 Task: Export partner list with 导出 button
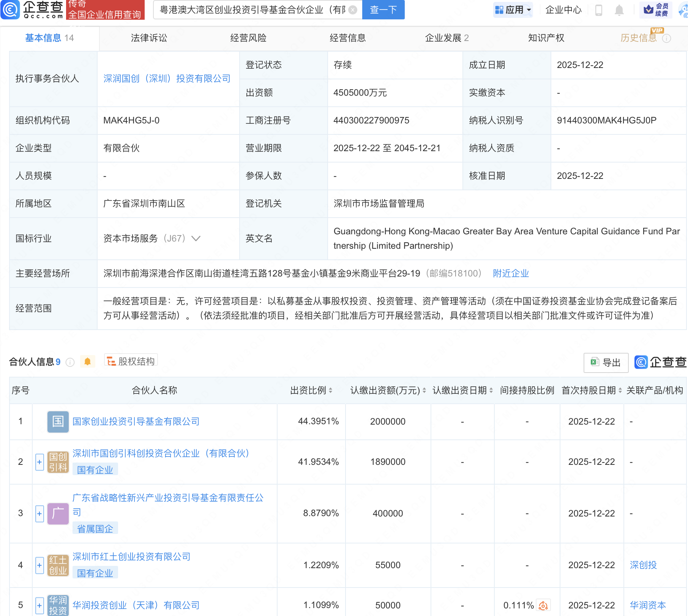click(x=606, y=363)
